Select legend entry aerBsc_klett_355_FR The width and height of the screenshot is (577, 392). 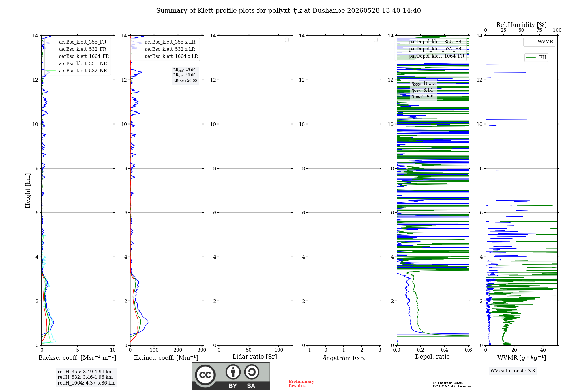click(x=77, y=42)
